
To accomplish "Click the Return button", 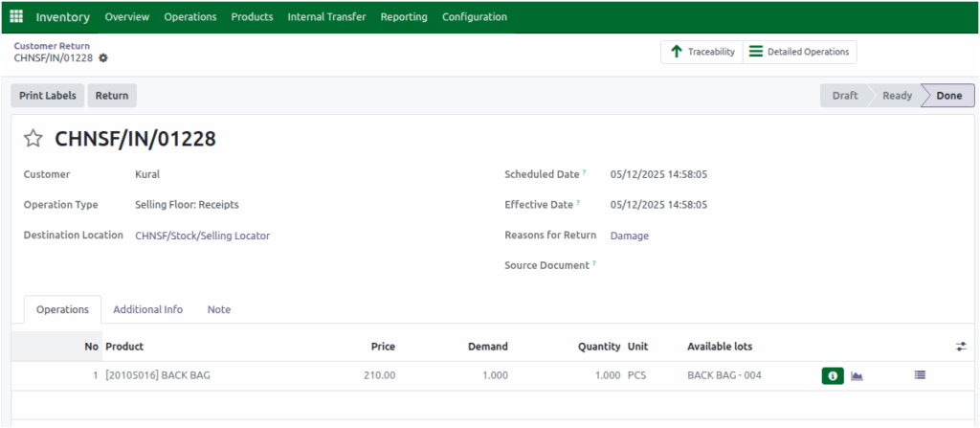I will point(112,96).
